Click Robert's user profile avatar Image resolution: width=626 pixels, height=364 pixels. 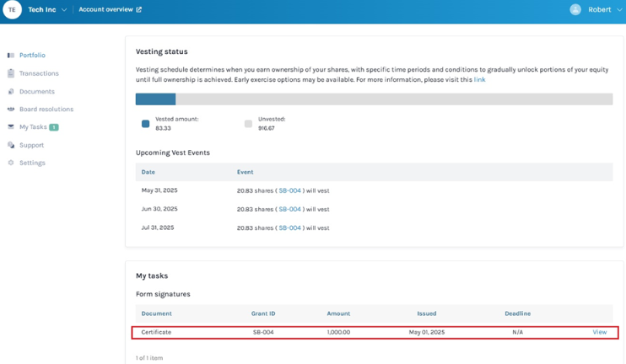click(575, 9)
